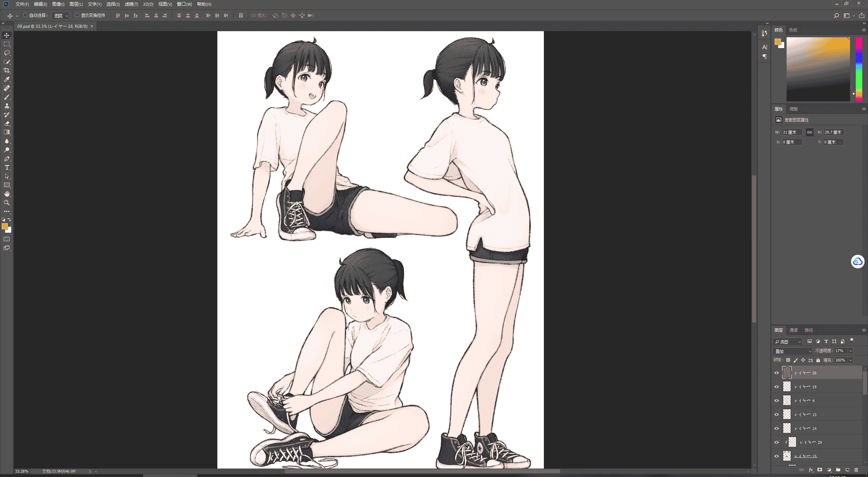Screen dimensions: 868x477
Task: Open the Layers panel options menu
Action: pos(864,330)
